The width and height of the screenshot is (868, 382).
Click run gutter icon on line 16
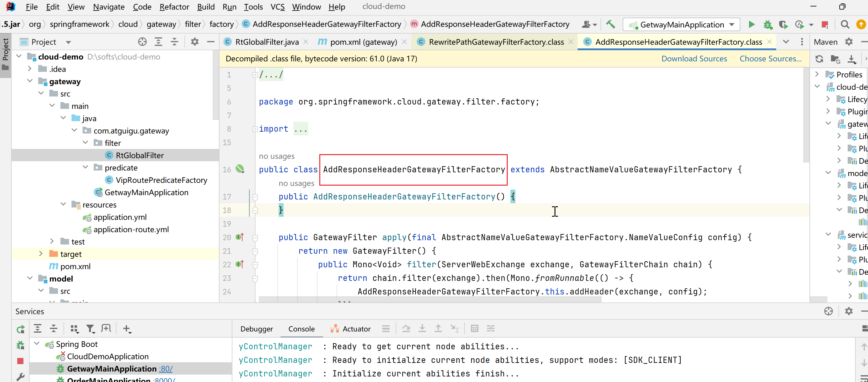pos(240,169)
